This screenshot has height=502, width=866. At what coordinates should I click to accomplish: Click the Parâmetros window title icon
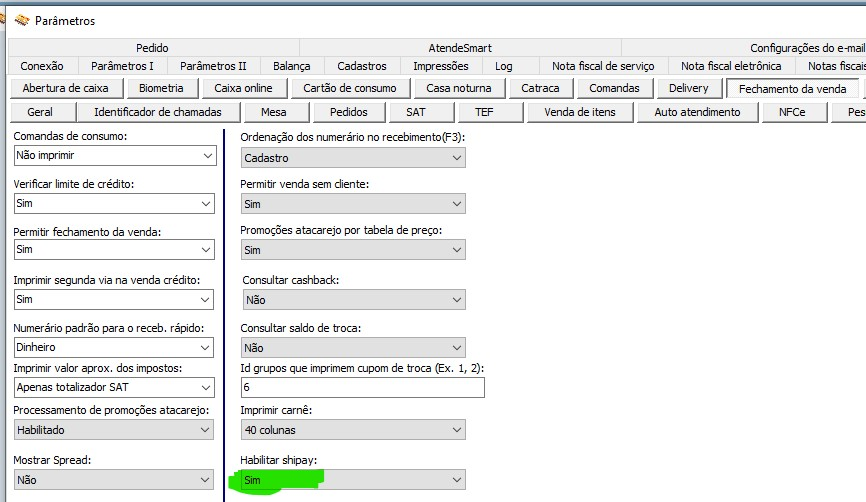[22, 20]
